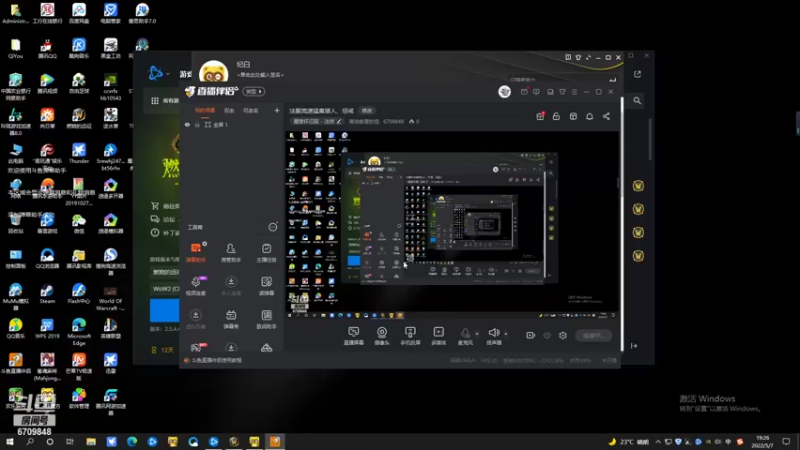The height and width of the screenshot is (450, 800).
Task: Click the unlock padlock icon in title row
Action: click(x=556, y=116)
